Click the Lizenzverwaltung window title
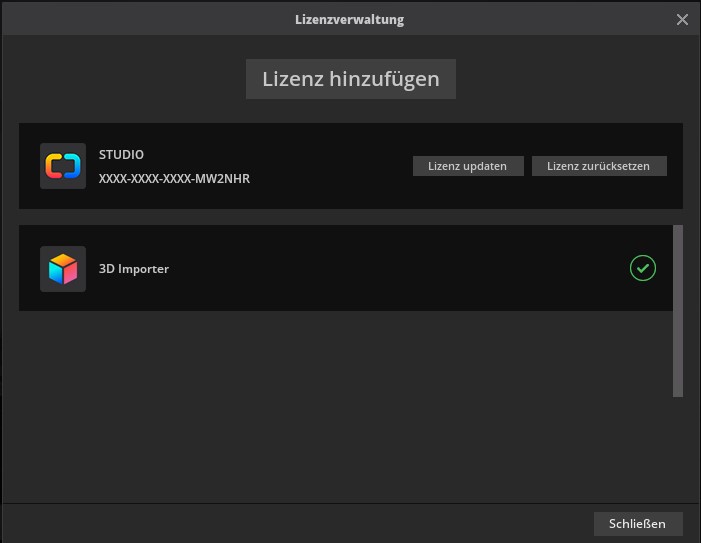 [350, 19]
